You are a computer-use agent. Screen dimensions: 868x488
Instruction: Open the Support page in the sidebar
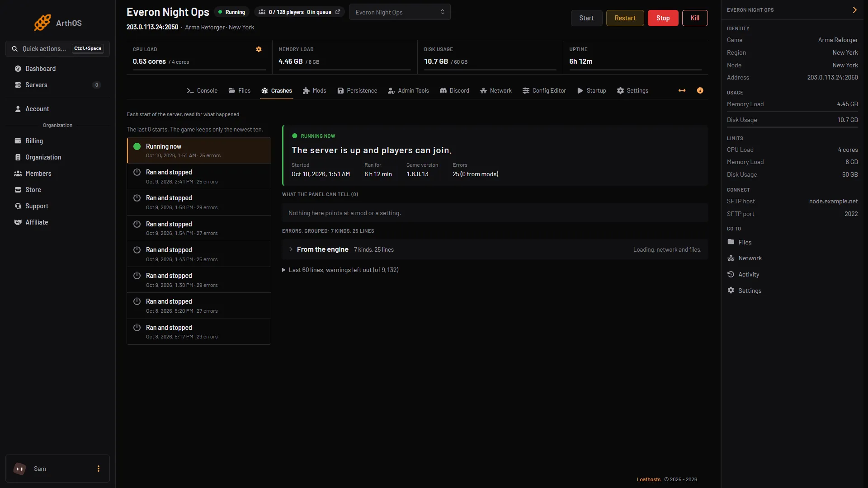(57, 206)
